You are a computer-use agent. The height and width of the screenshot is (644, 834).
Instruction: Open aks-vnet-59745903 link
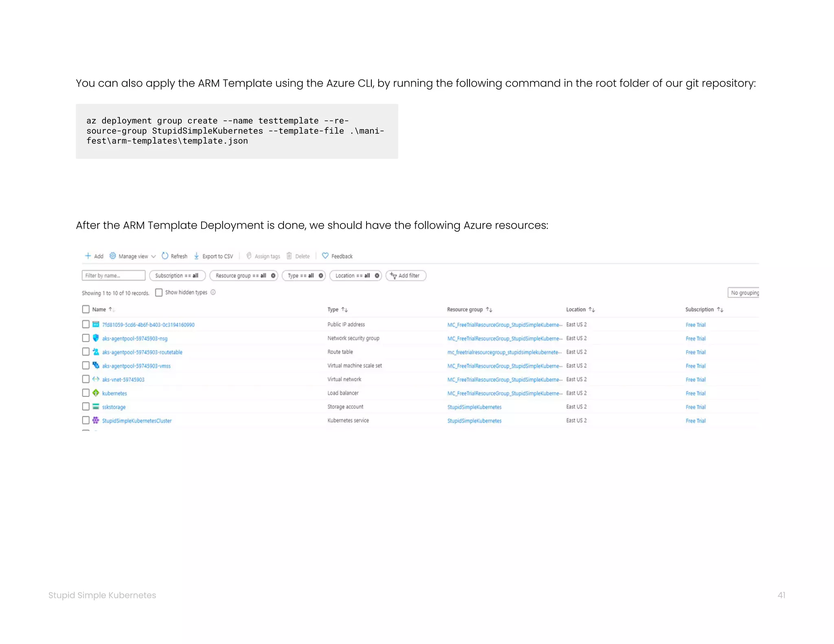tap(123, 380)
